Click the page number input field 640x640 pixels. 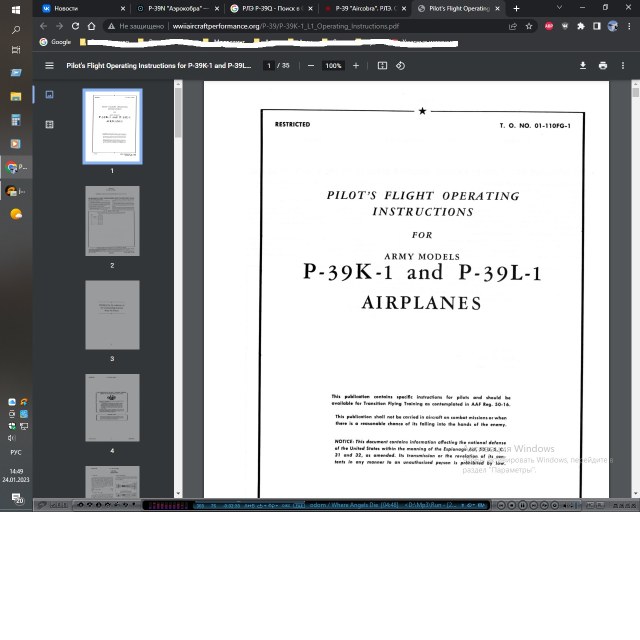click(268, 66)
